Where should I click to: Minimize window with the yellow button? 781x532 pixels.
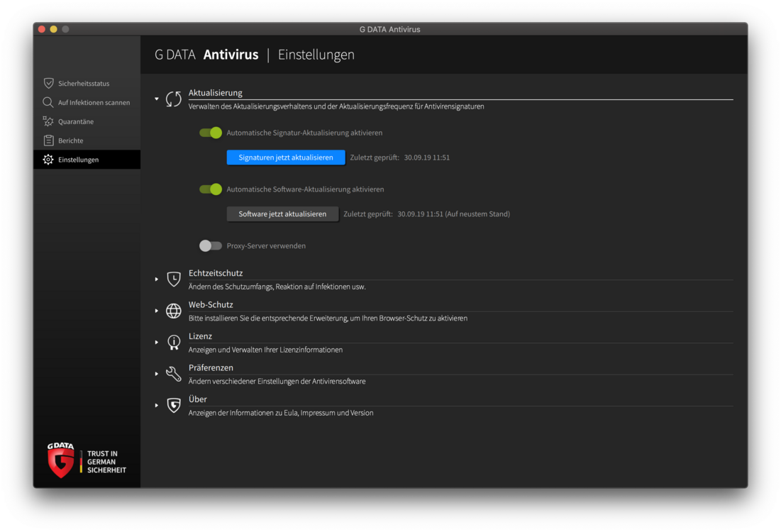pos(53,29)
